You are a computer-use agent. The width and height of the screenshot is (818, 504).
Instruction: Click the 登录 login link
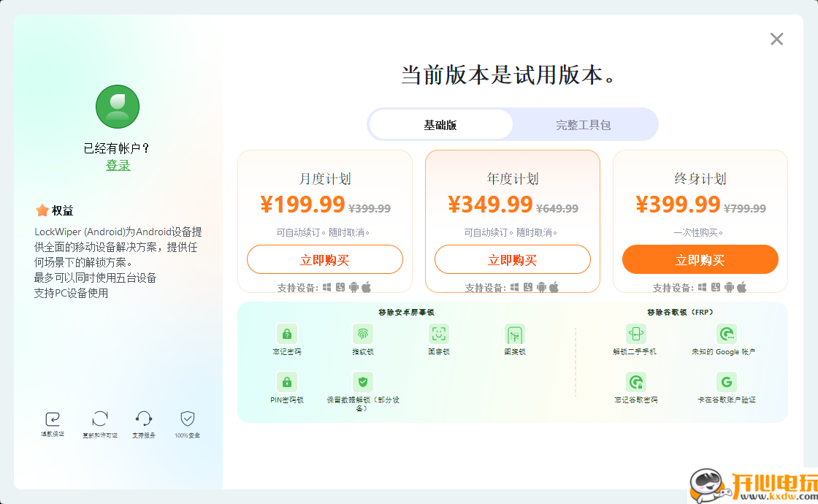click(x=118, y=165)
